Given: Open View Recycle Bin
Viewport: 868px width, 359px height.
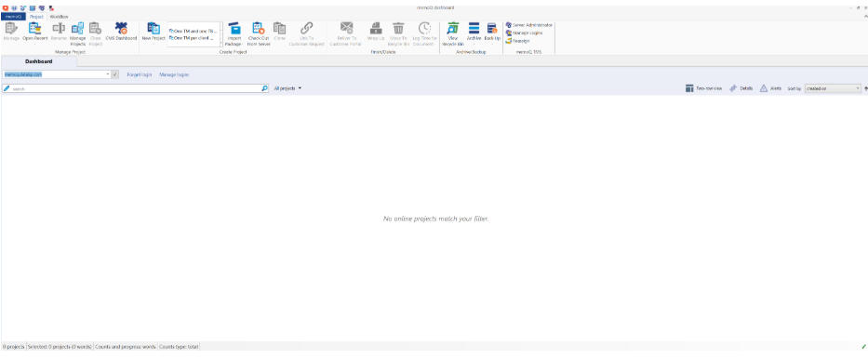Looking at the screenshot, I should click(x=453, y=33).
